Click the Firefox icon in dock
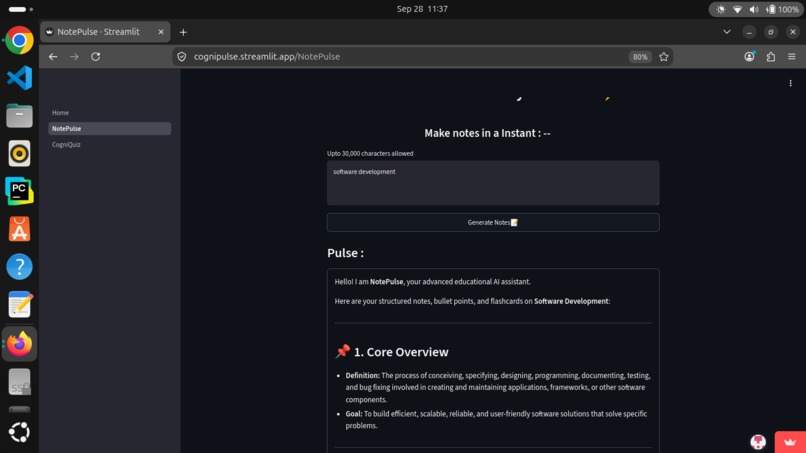806x453 pixels. click(x=19, y=343)
